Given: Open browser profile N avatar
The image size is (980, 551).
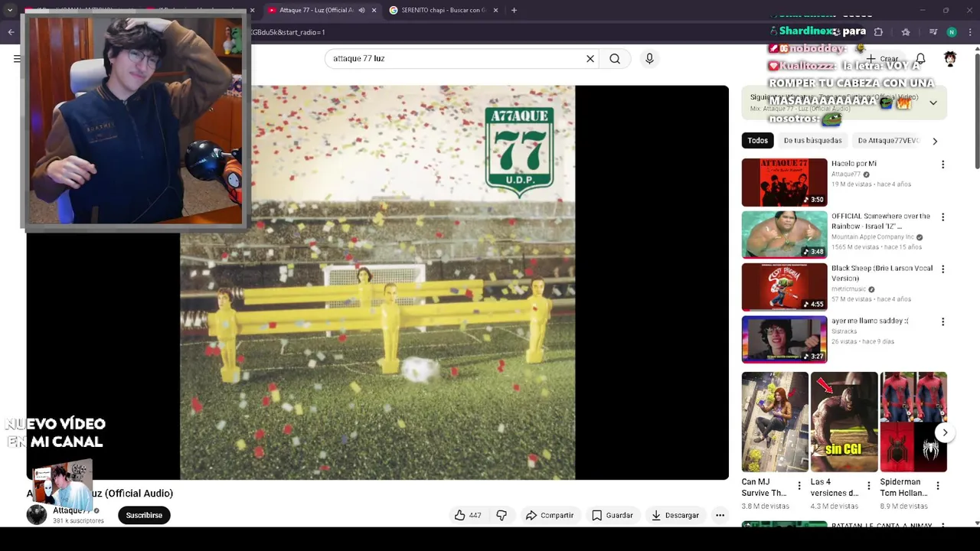Looking at the screenshot, I should (x=952, y=32).
